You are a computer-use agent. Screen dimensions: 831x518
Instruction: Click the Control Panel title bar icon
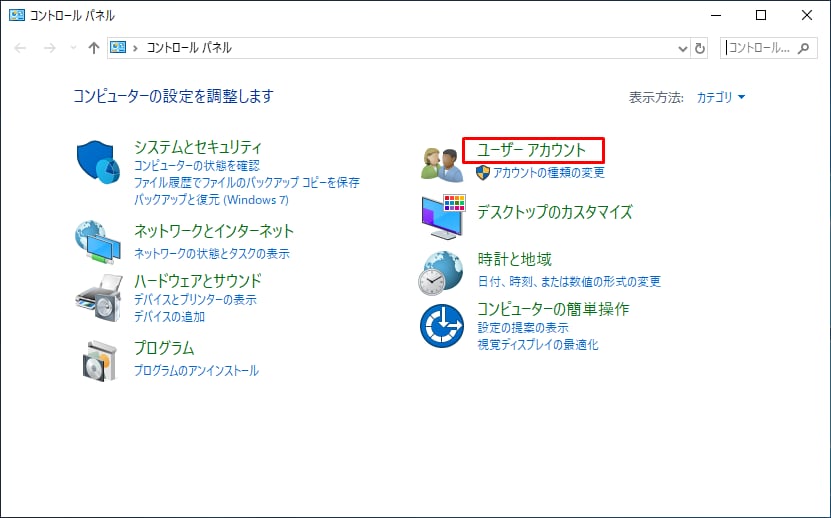(x=17, y=15)
